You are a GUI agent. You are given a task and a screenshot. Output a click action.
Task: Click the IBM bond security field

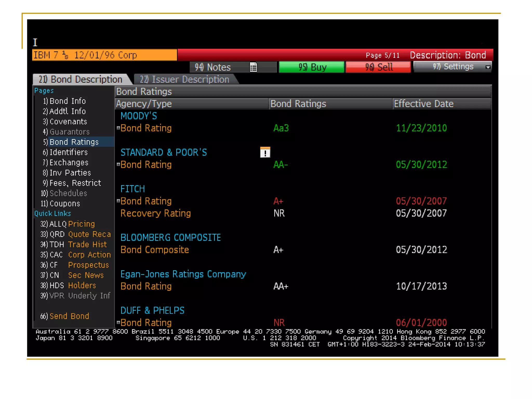104,55
